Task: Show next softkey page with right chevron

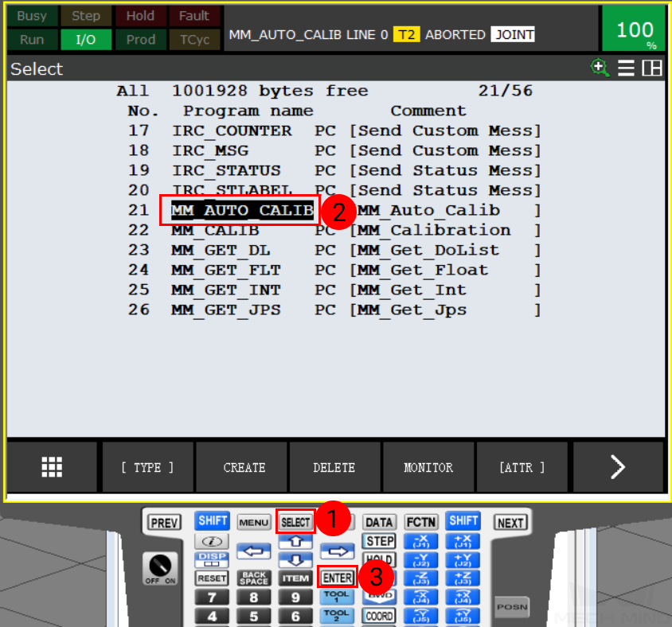Action: click(618, 467)
